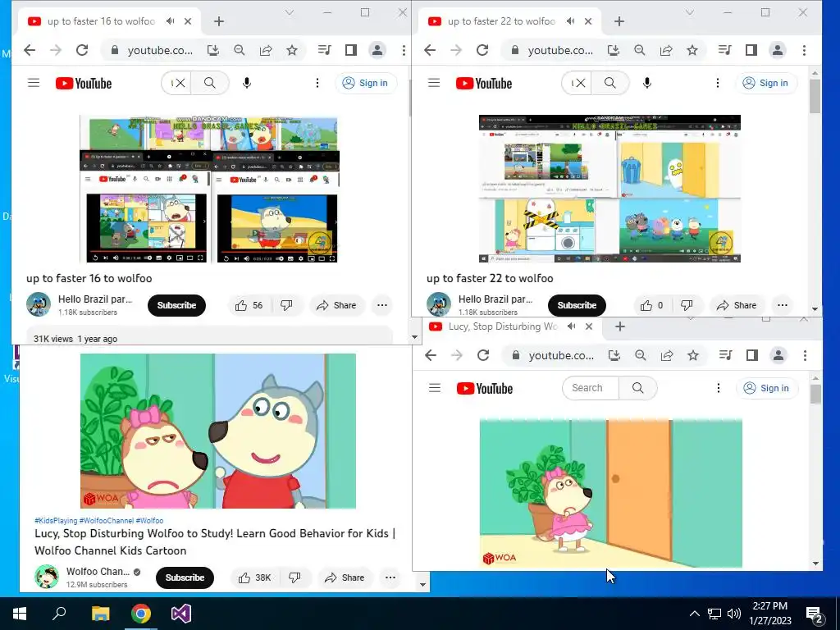Mute tab audio on 'Lucy, Stop Disturbing' tab

[x=572, y=326]
